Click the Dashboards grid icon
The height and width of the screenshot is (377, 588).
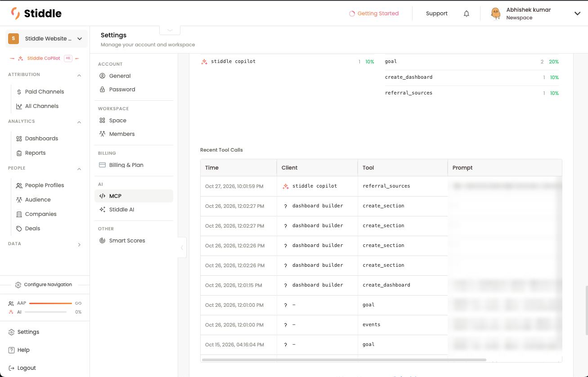(x=19, y=139)
